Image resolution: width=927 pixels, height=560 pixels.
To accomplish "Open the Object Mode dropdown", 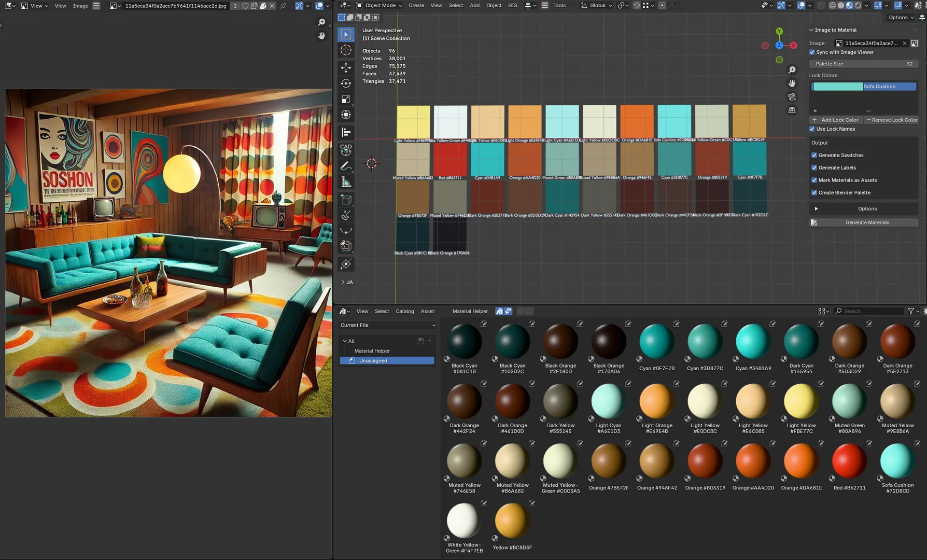I will click(380, 6).
